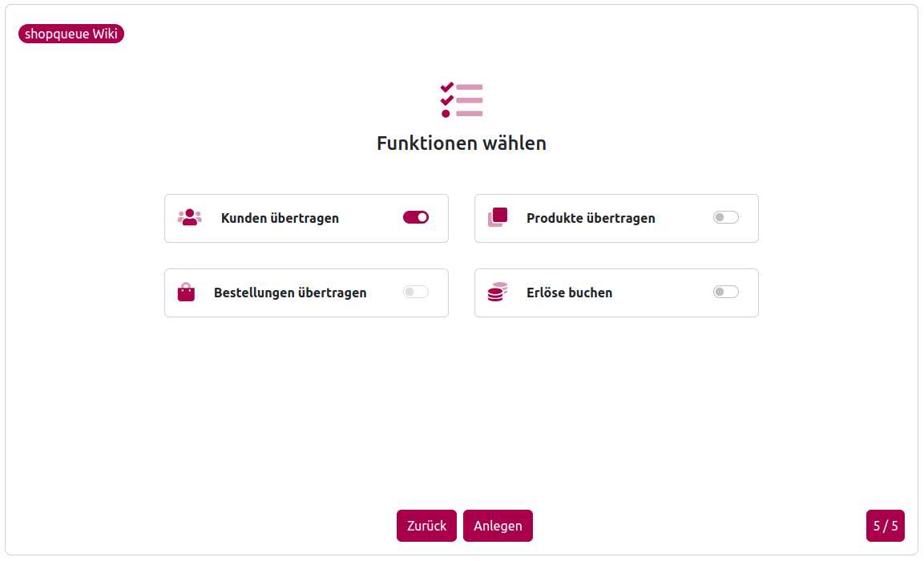Enable the Produkte übertragen toggle

click(726, 217)
